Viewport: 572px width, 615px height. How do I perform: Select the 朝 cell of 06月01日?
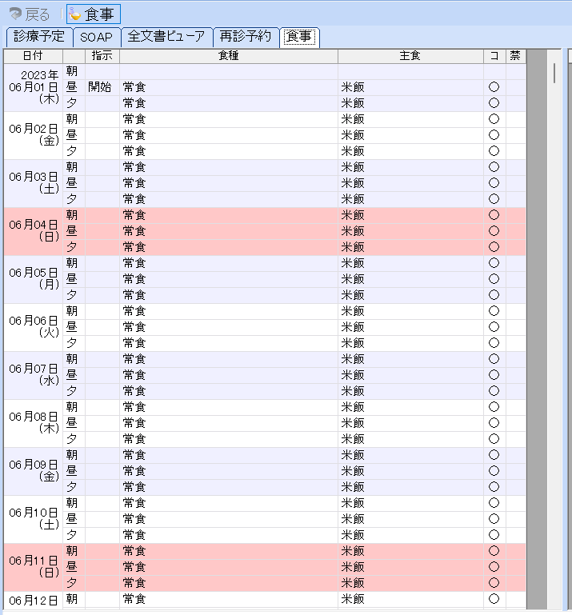[x=74, y=71]
